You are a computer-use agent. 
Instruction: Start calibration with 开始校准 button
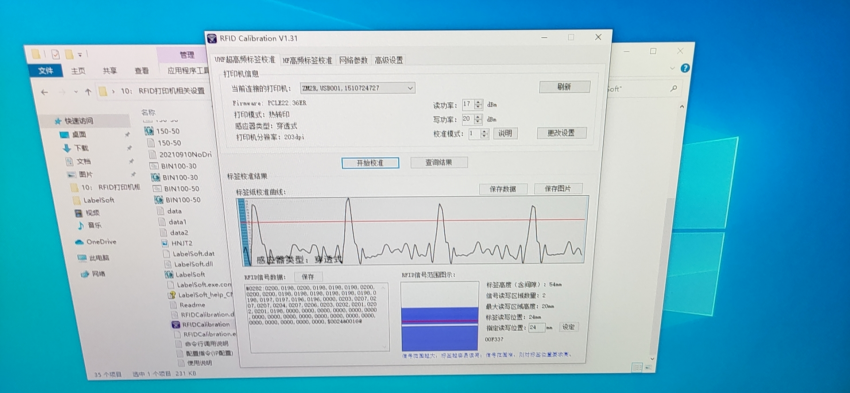370,163
